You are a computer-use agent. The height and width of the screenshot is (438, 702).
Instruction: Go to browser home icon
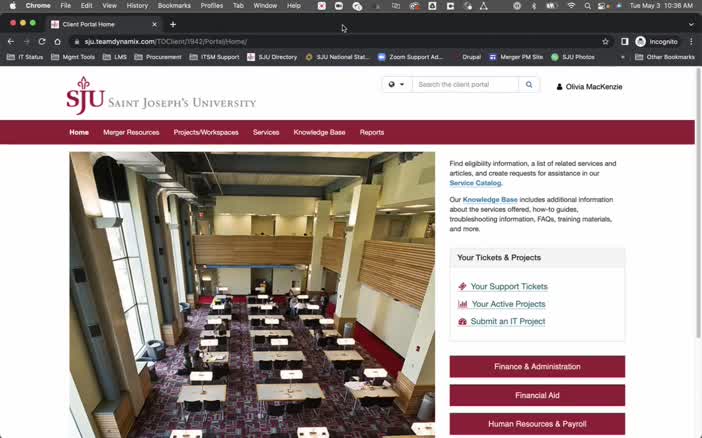pos(57,42)
